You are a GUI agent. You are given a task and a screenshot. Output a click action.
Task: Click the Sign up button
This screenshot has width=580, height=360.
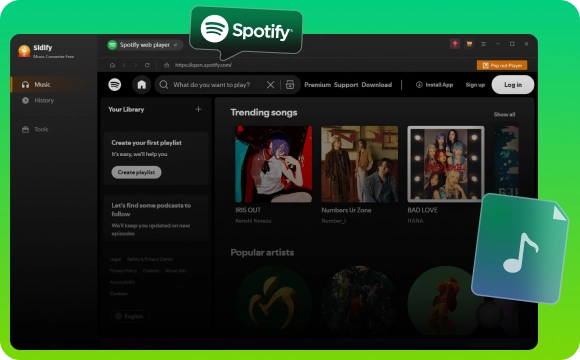[x=475, y=85]
